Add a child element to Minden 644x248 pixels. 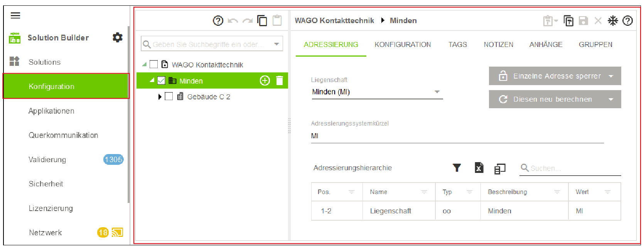point(265,80)
